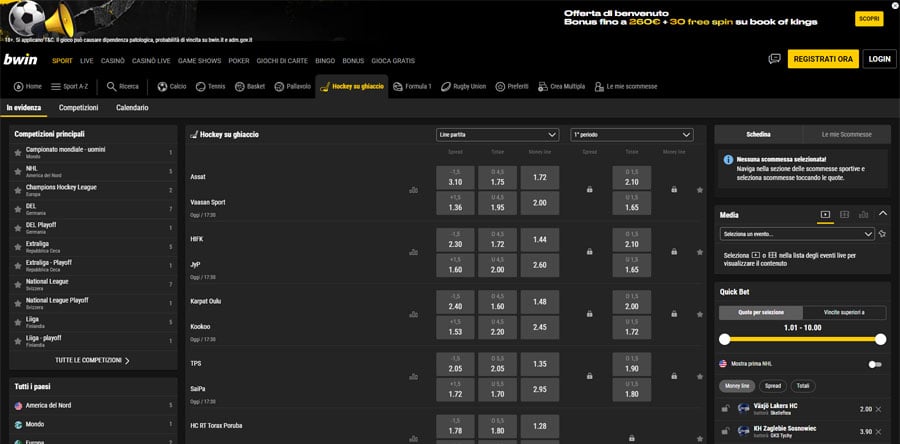Screen dimensions: 900x444
Task: Click left handle of odds slider
Action: coord(724,340)
